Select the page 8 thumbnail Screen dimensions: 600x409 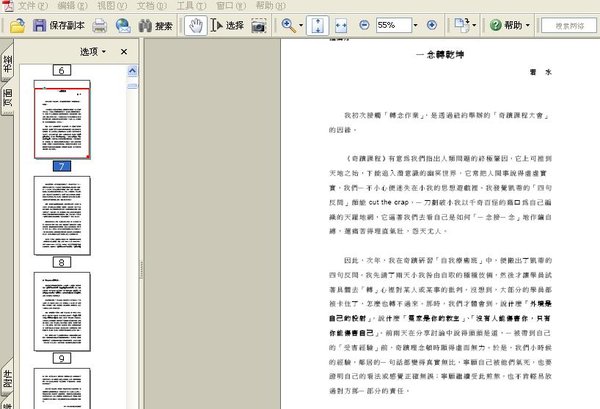pyautogui.click(x=62, y=215)
